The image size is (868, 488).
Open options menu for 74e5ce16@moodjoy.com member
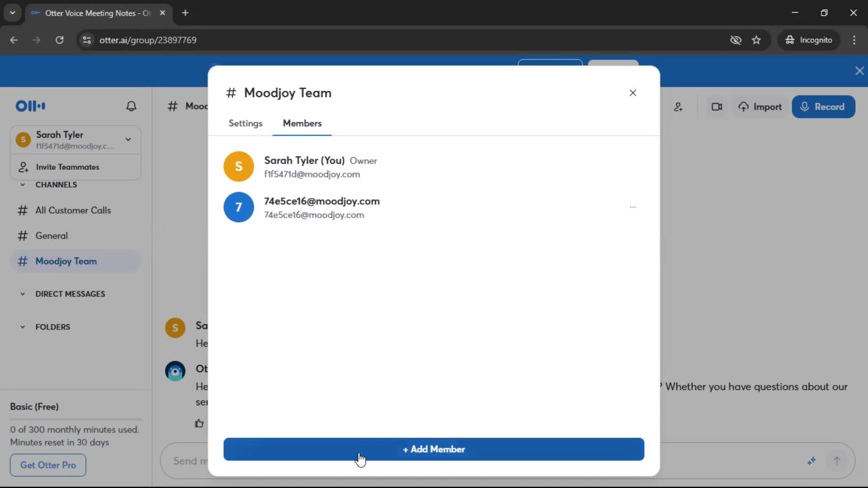pos(633,207)
